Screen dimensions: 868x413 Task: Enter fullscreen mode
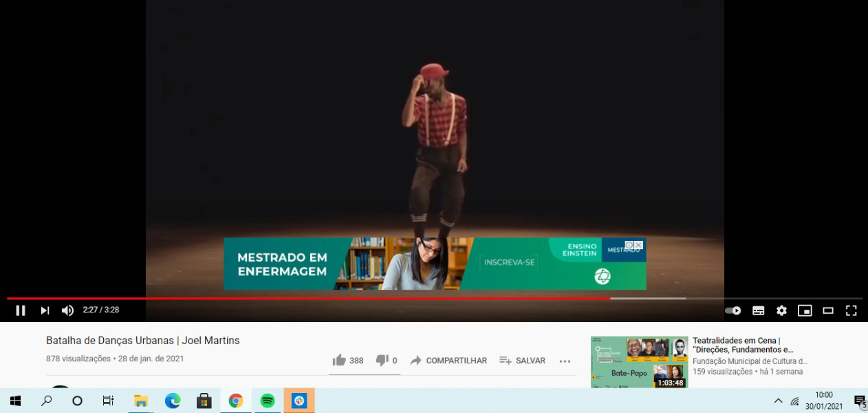coord(851,310)
